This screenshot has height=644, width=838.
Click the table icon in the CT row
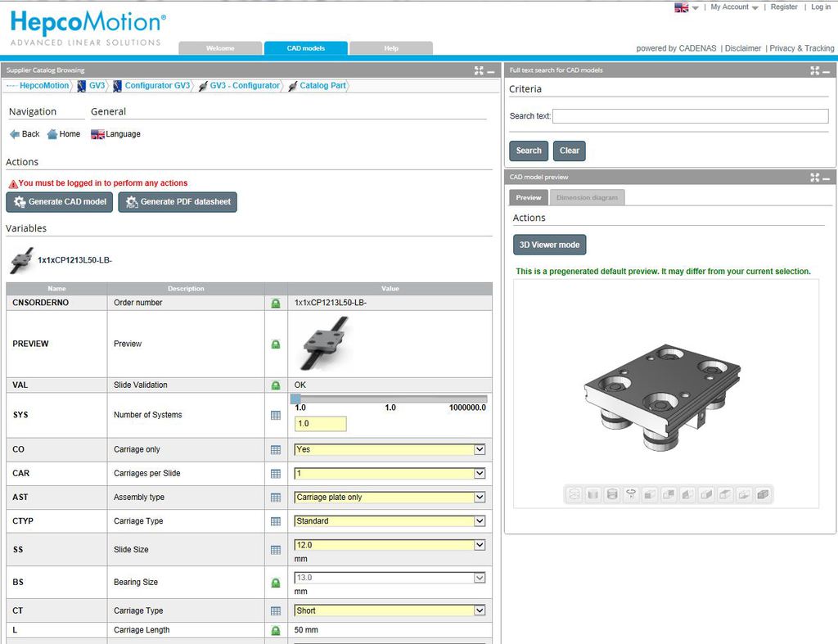(x=276, y=611)
